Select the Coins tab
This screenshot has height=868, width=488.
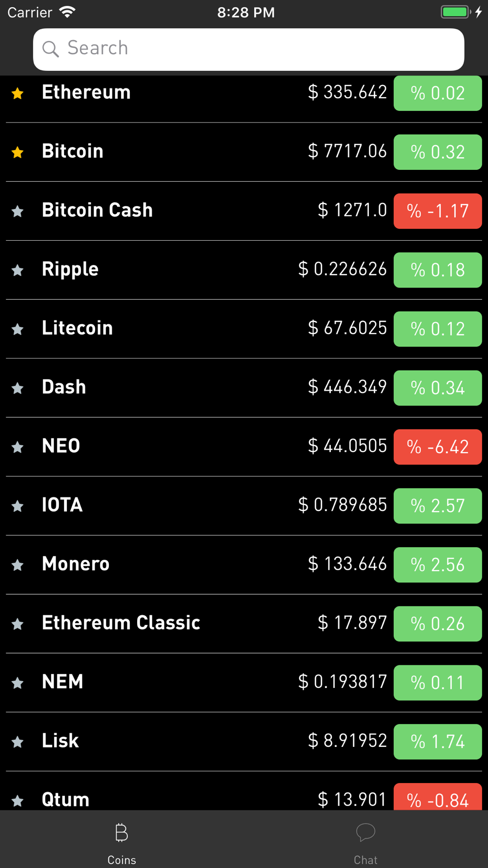(x=122, y=841)
